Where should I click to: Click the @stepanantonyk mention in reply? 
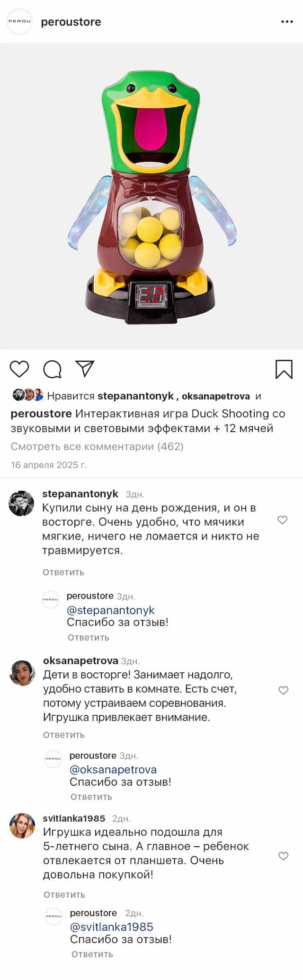(x=111, y=610)
